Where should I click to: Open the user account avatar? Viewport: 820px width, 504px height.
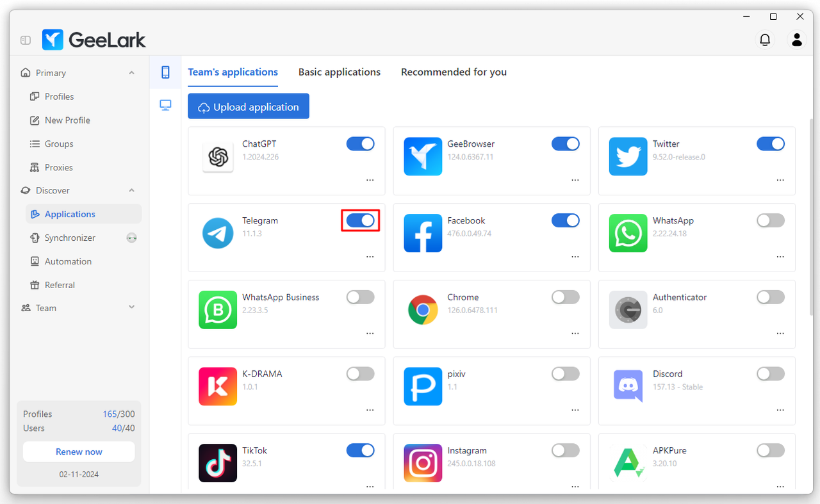[x=797, y=40]
